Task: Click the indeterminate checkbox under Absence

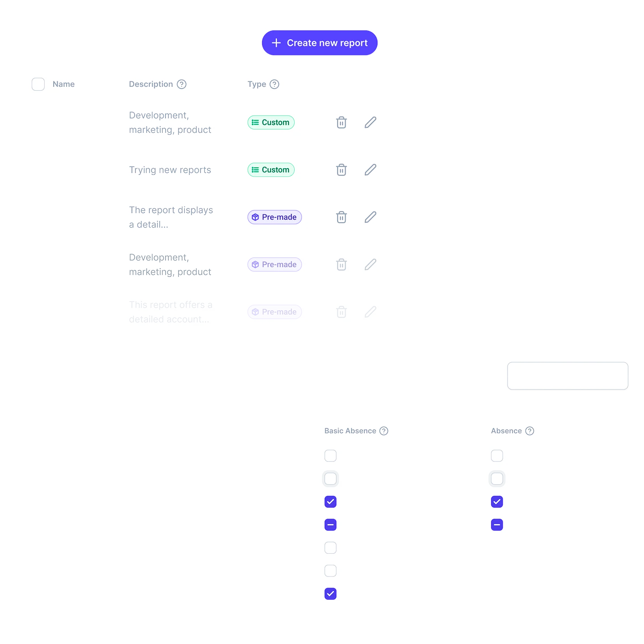Action: [x=497, y=525]
